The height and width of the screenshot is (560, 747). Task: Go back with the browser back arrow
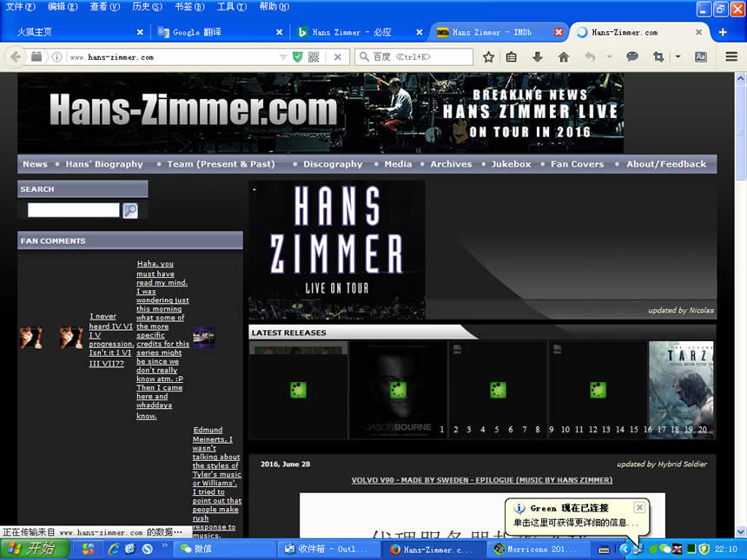point(16,57)
